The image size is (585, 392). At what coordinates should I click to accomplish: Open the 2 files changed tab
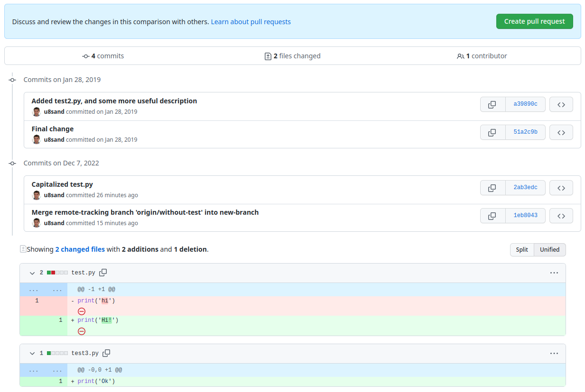coord(293,56)
